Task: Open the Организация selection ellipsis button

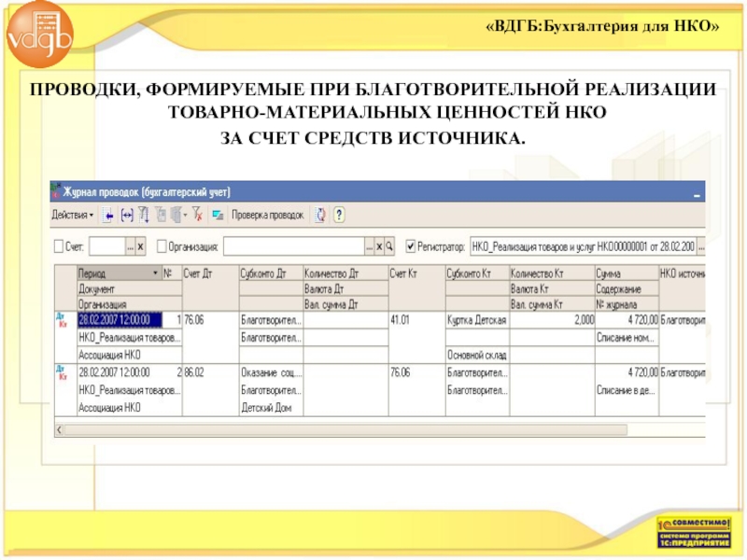Action: tap(370, 246)
